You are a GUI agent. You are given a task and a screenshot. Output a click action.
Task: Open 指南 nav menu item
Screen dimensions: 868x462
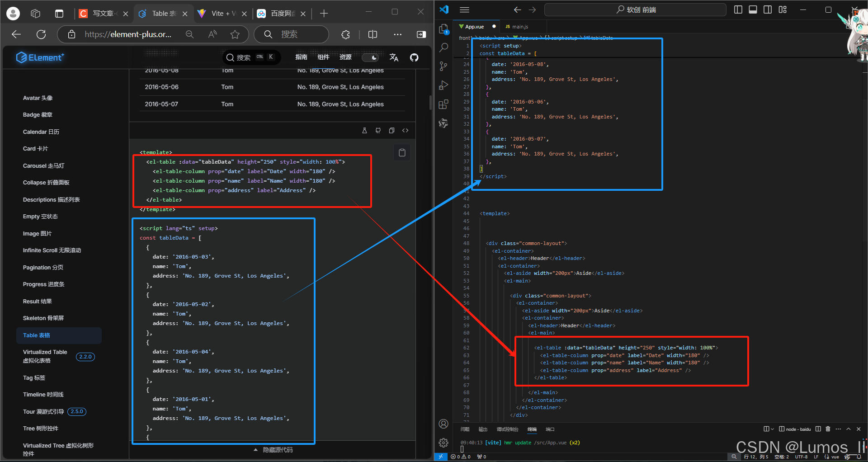pos(301,57)
